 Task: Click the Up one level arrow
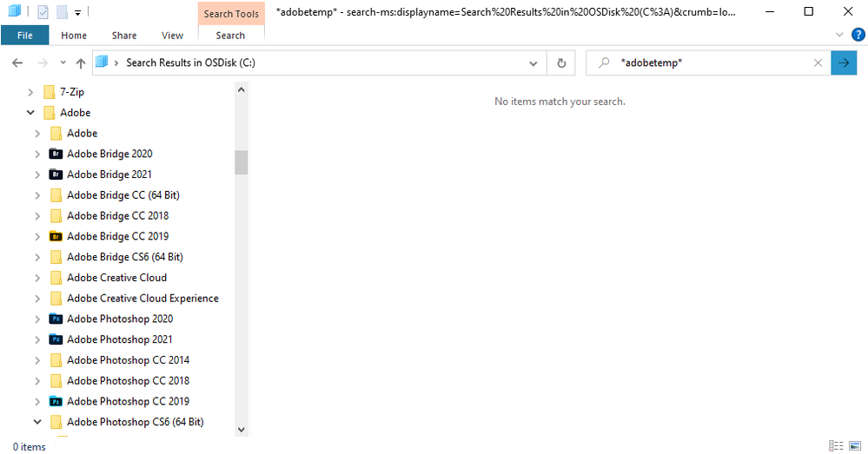point(81,63)
